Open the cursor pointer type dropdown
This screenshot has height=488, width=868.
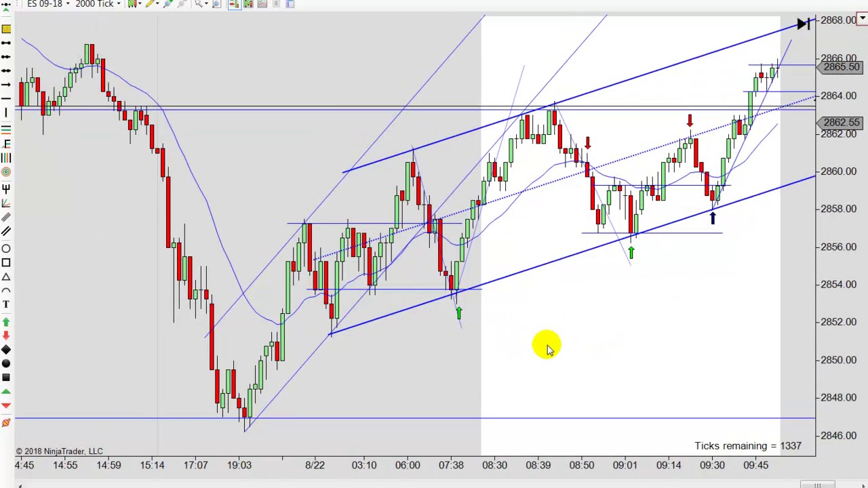[201, 4]
